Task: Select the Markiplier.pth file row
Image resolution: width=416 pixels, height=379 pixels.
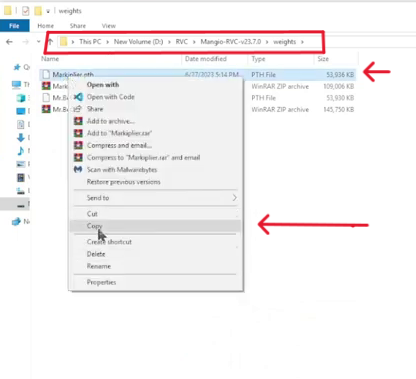Action: (198, 74)
